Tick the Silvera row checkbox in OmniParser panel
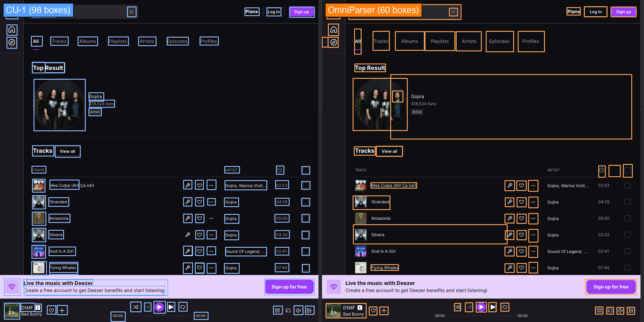Image resolution: width=644 pixels, height=322 pixels. coord(627,235)
